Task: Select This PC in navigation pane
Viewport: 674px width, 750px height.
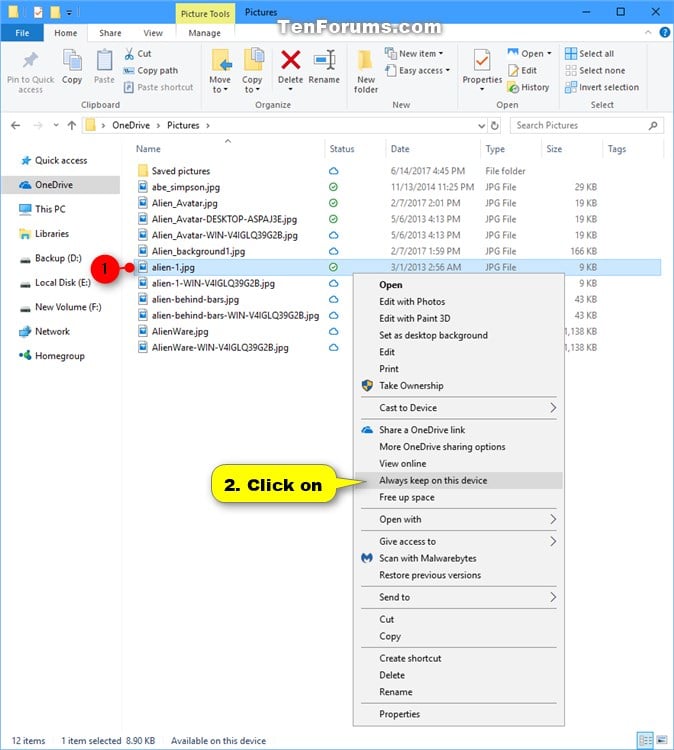Action: (50, 209)
